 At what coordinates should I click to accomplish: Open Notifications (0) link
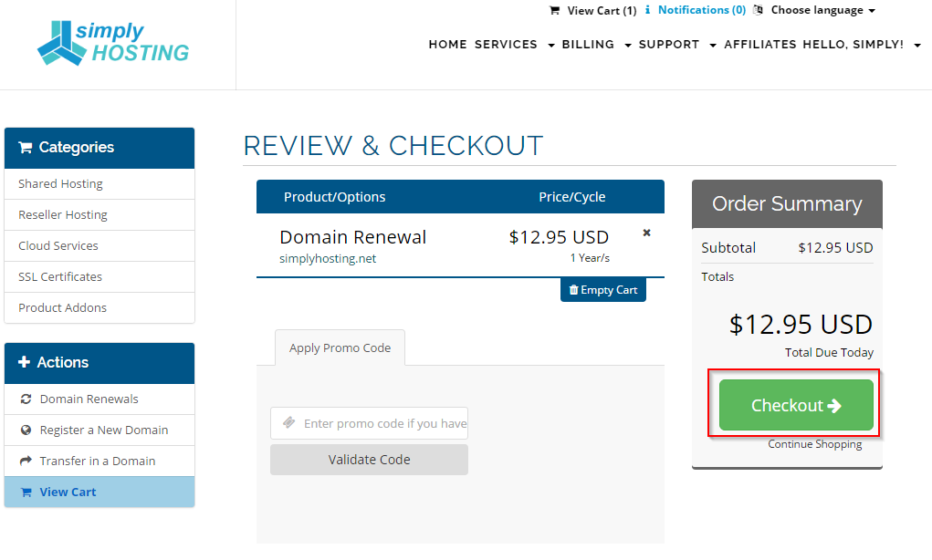701,10
